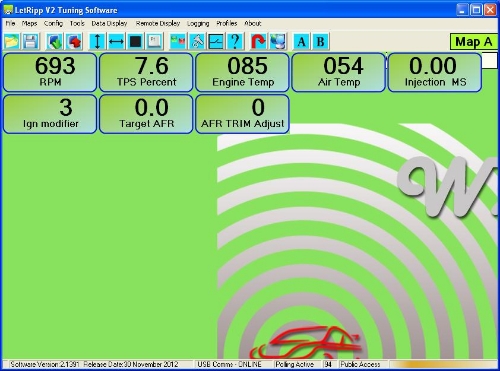Image resolution: width=500 pixels, height=371 pixels.
Task: Click the orange progress bar in status bar
Action: point(443,364)
